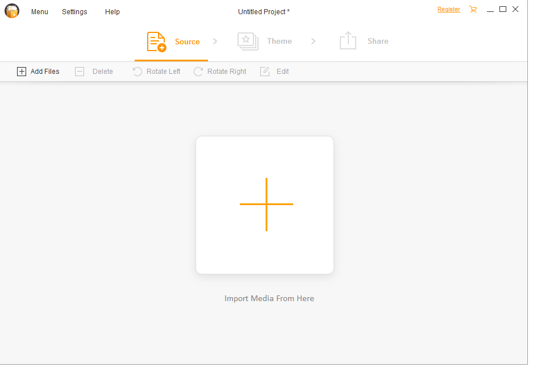Maximize the application window

[503, 9]
